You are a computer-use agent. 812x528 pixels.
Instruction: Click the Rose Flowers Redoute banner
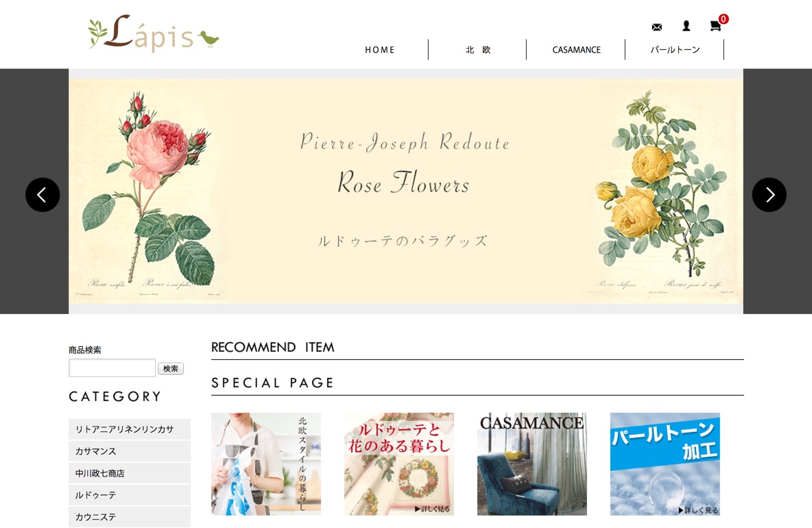[x=405, y=191]
